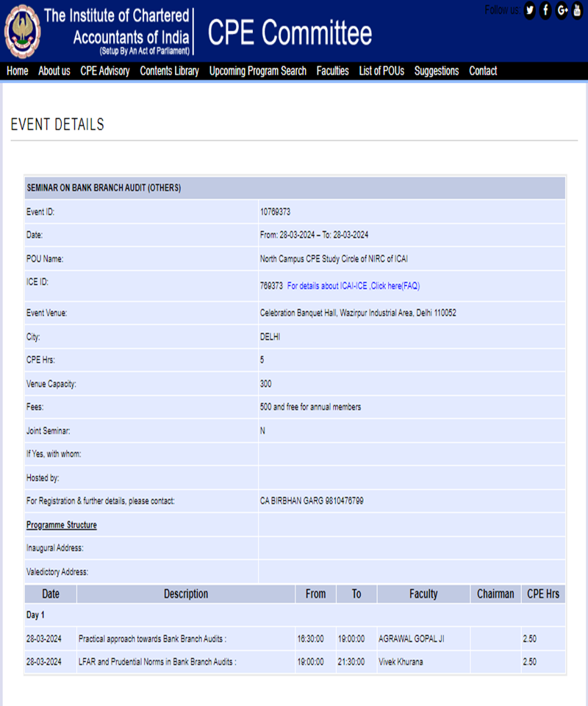Screen dimensions: 588x706
Task: Select contact CA BIRBHAN GARG phone text
Action: coord(312,501)
